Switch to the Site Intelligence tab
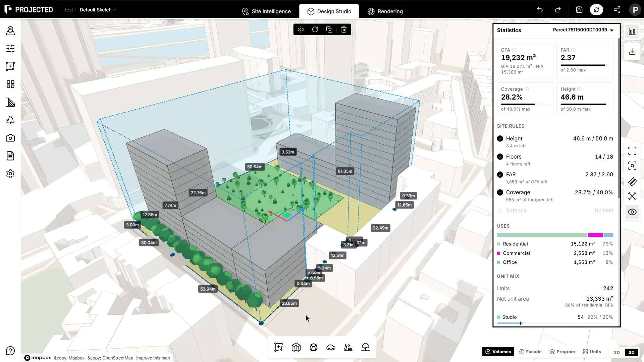Image resolution: width=644 pixels, height=362 pixels. point(266,11)
